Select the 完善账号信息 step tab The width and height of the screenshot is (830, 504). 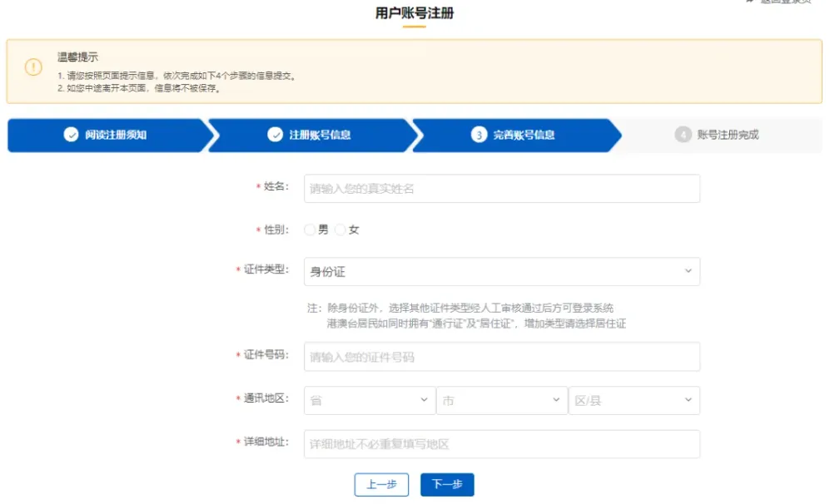tap(517, 135)
